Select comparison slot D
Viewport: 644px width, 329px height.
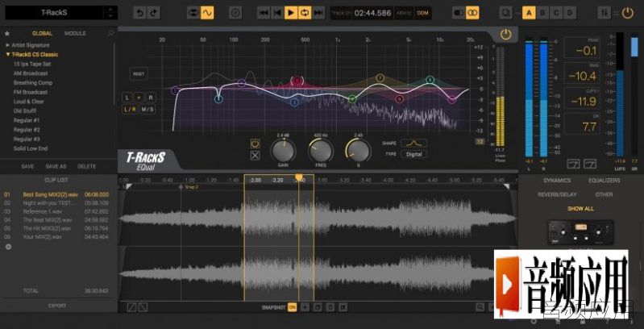(x=570, y=13)
